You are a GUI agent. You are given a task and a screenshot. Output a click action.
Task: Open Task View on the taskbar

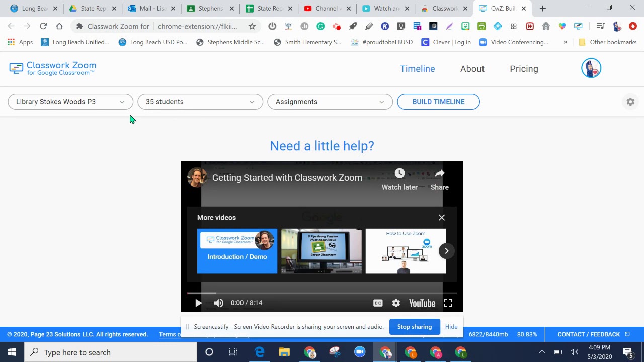coord(233,352)
